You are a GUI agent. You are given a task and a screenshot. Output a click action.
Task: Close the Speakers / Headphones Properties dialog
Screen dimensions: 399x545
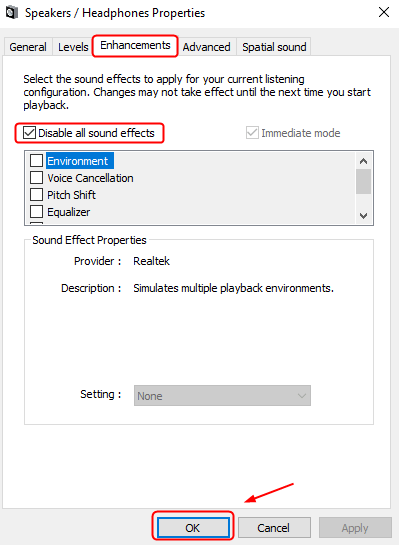(x=384, y=13)
